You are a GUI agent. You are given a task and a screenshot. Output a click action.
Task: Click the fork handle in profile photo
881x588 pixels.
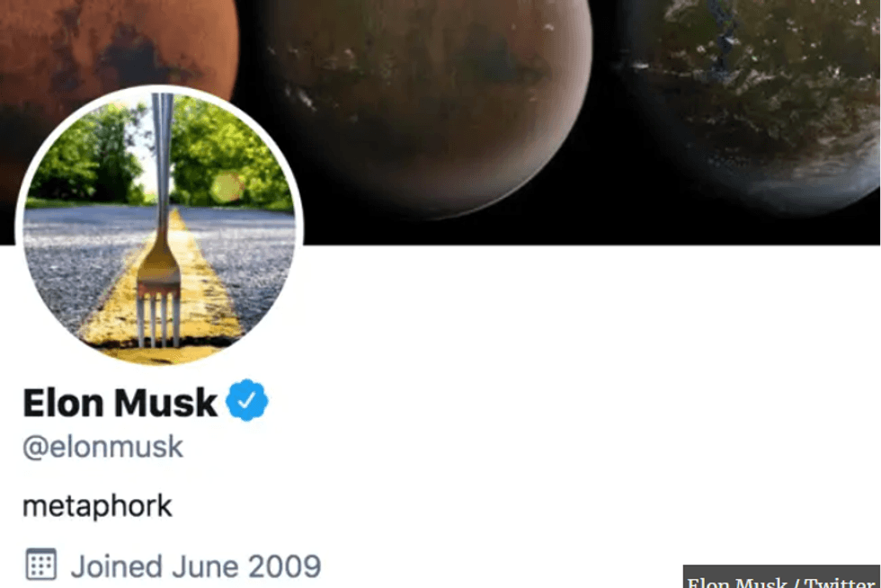(163, 169)
